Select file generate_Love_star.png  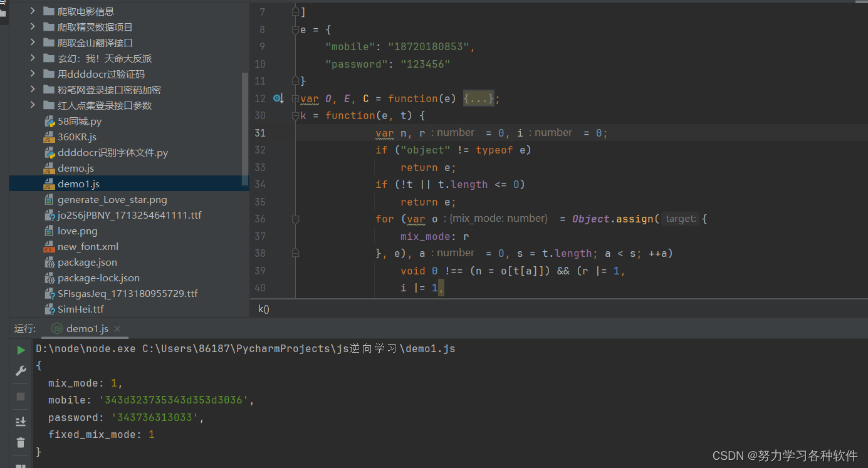point(112,200)
